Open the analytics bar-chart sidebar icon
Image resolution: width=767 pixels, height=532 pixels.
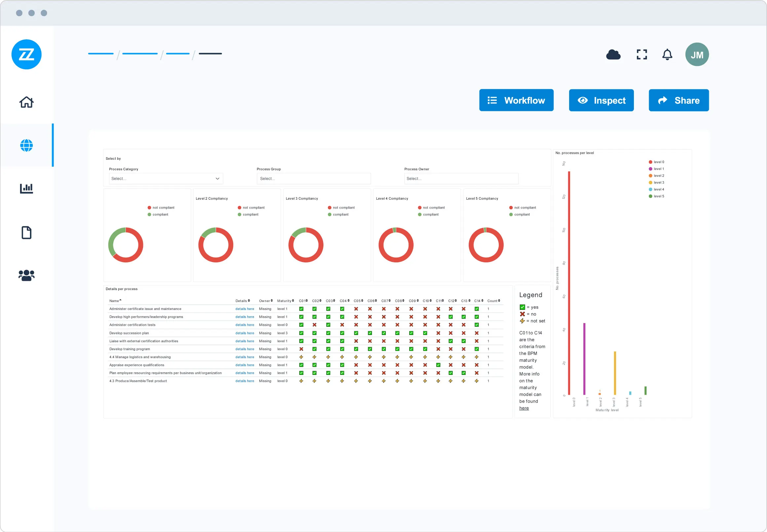click(x=26, y=188)
